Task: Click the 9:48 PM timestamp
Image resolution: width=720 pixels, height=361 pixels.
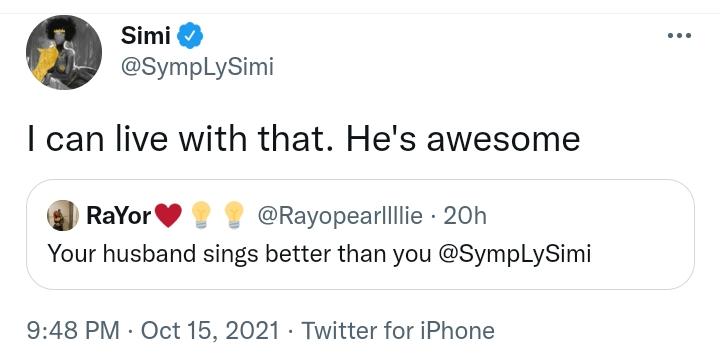Action: [x=73, y=331]
